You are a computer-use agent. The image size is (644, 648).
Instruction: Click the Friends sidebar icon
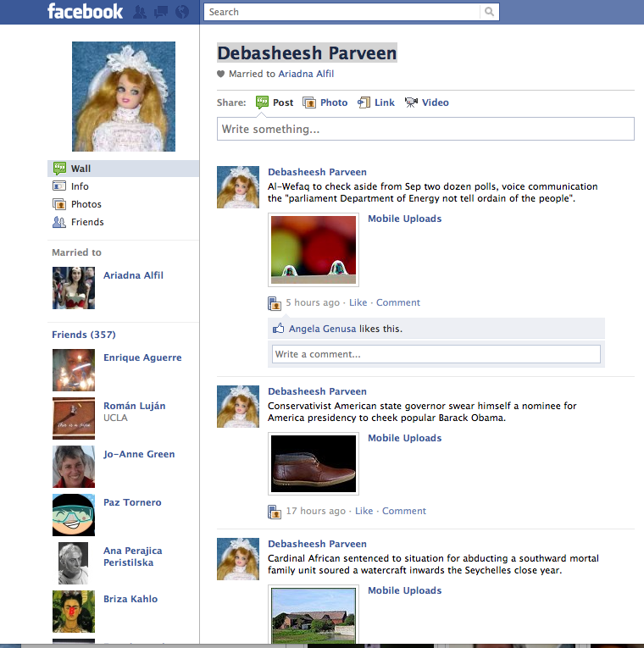coord(59,222)
